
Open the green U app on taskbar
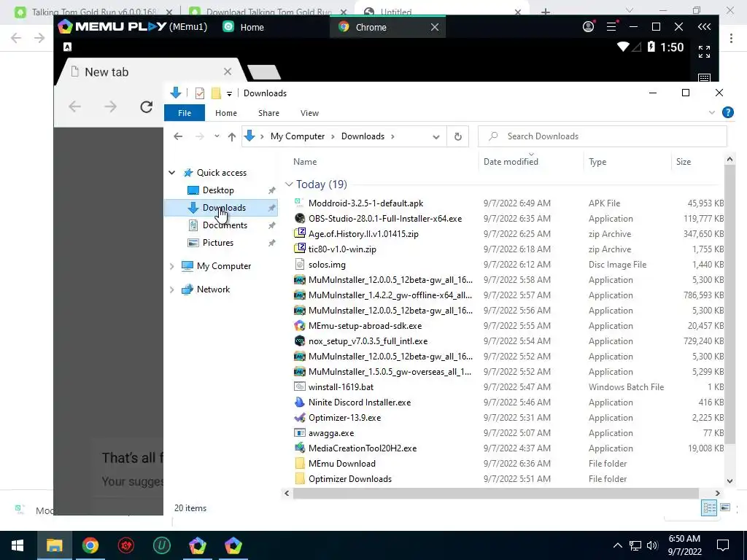161,545
